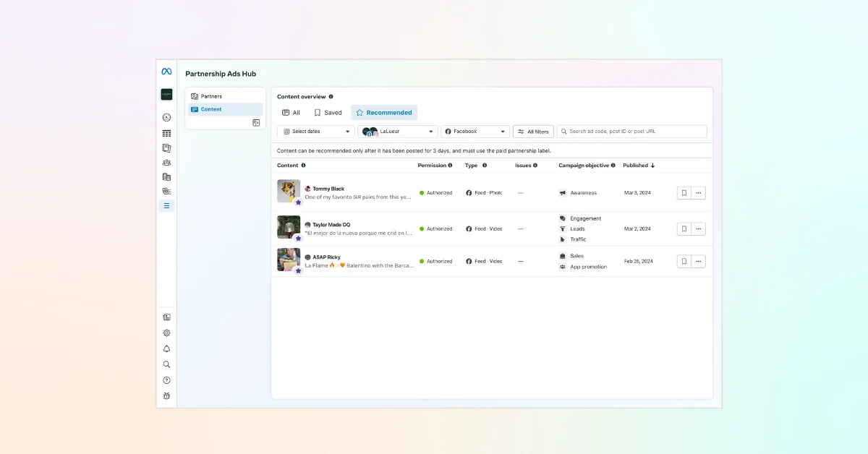This screenshot has width=868, height=454.
Task: Click the Partnership Ads Hub title
Action: (x=221, y=74)
